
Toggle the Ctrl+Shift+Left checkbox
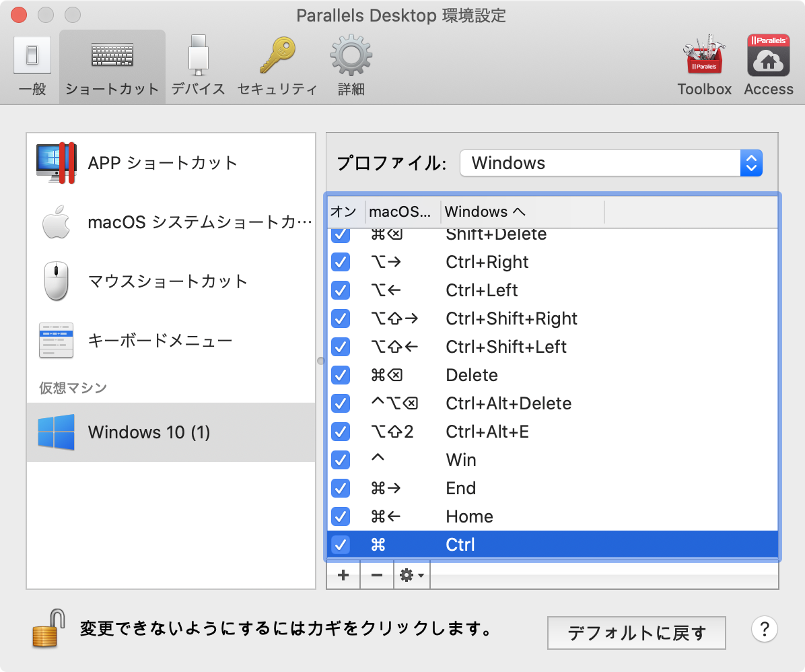click(341, 347)
